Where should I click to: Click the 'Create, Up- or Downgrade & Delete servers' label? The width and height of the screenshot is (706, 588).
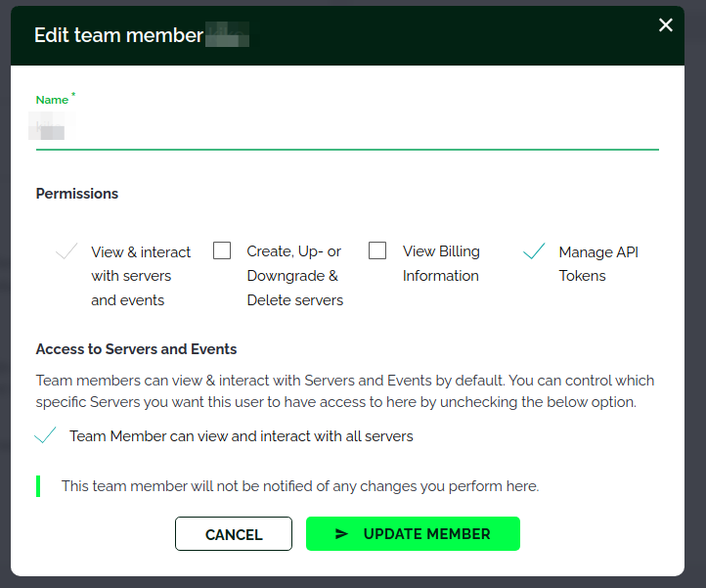click(294, 276)
